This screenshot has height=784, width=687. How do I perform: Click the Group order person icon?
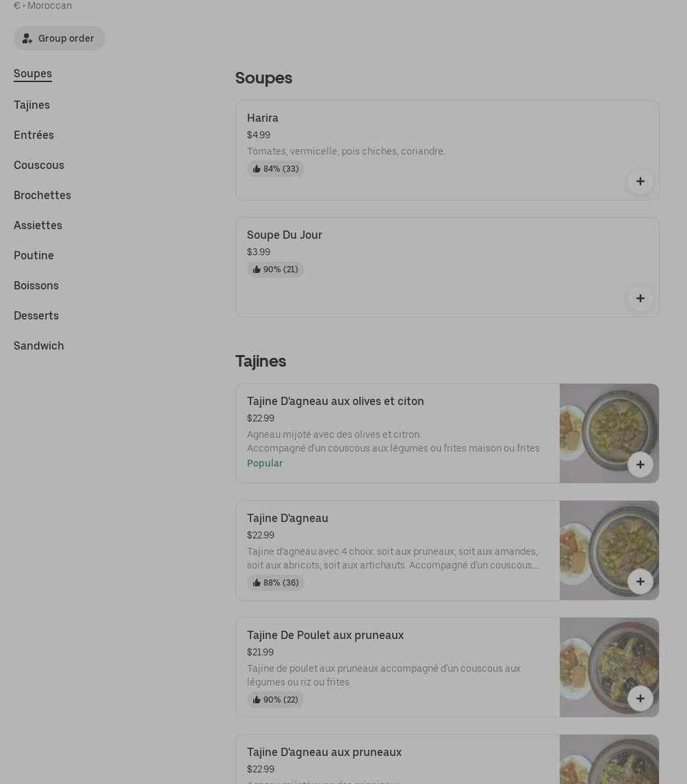click(x=27, y=38)
